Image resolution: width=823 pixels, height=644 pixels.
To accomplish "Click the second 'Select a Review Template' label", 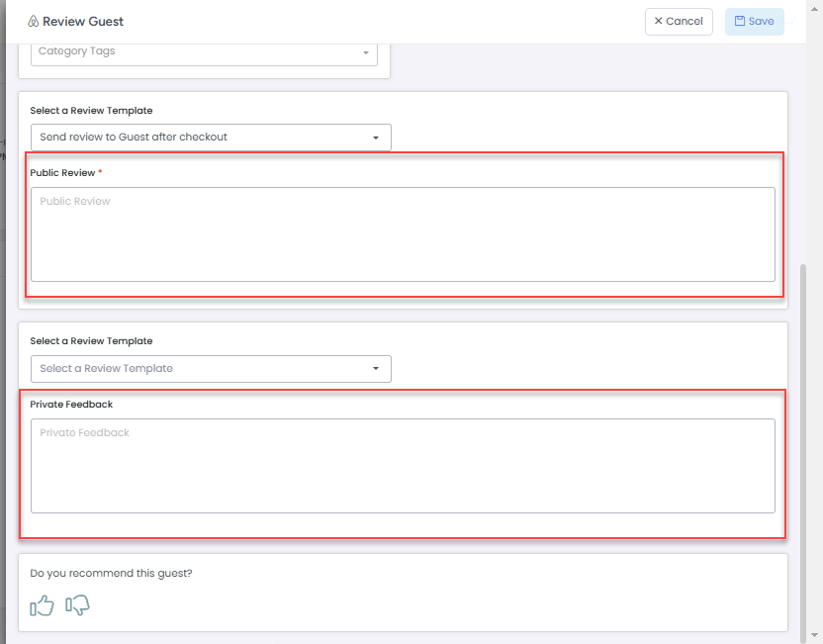I will (x=91, y=341).
